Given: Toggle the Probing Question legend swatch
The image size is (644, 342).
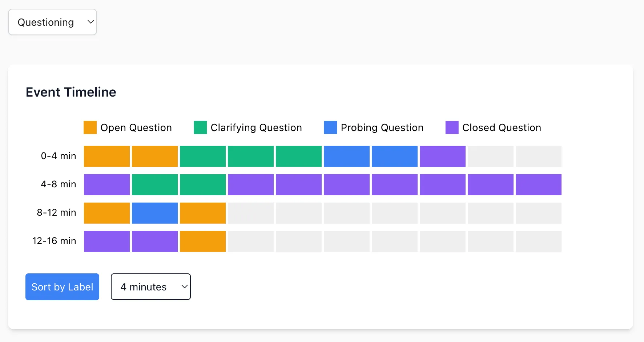Looking at the screenshot, I should (330, 127).
